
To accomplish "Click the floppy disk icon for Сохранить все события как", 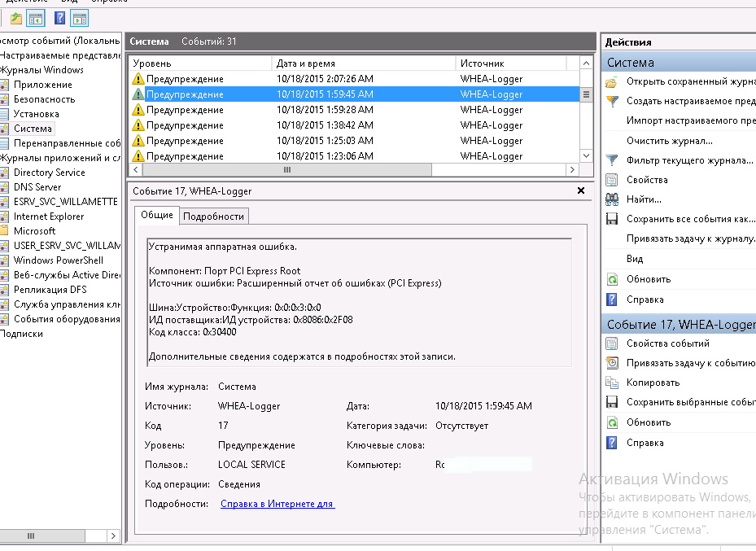I will point(612,219).
